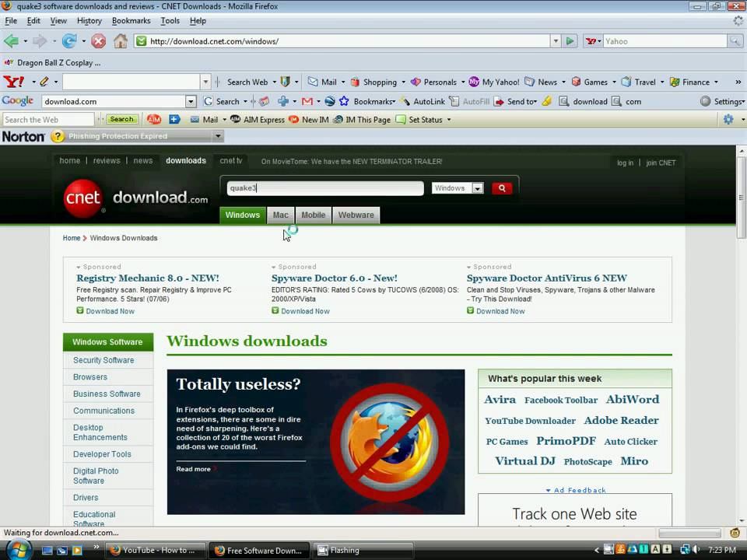747x560 pixels.
Task: Click AIM Express toolbar button
Action: coord(258,120)
